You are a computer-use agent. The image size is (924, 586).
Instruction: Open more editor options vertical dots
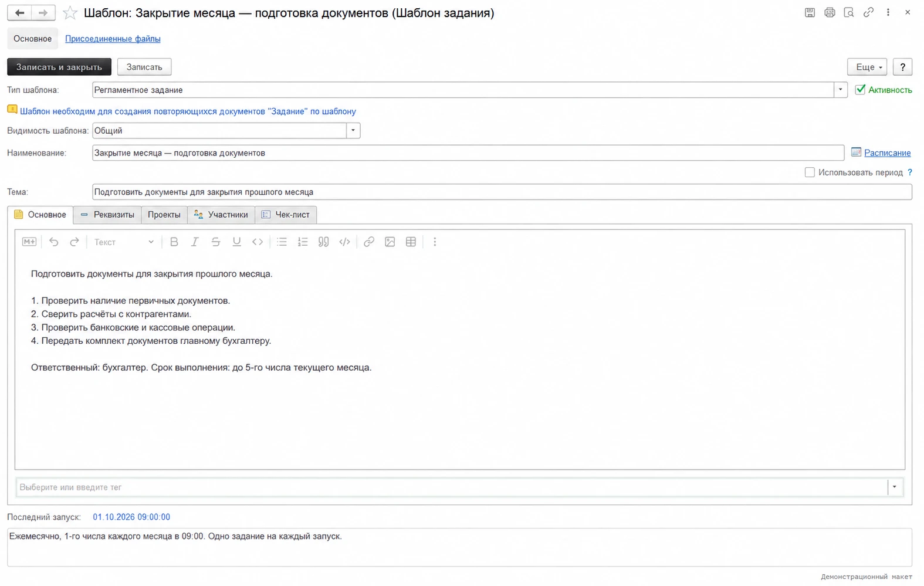pos(435,242)
